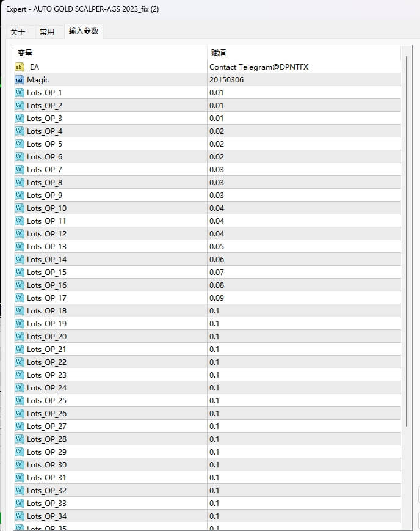Click the variable icon beside Lots_OP_13

(20, 247)
